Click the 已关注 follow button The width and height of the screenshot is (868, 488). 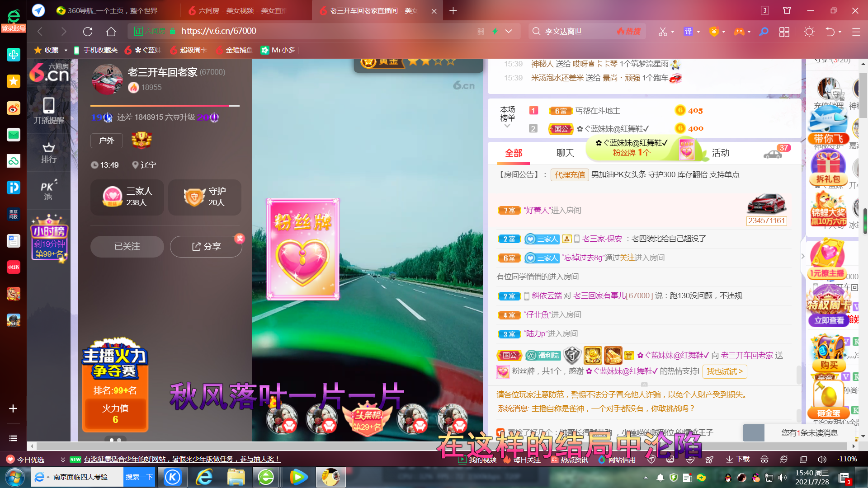[127, 247]
